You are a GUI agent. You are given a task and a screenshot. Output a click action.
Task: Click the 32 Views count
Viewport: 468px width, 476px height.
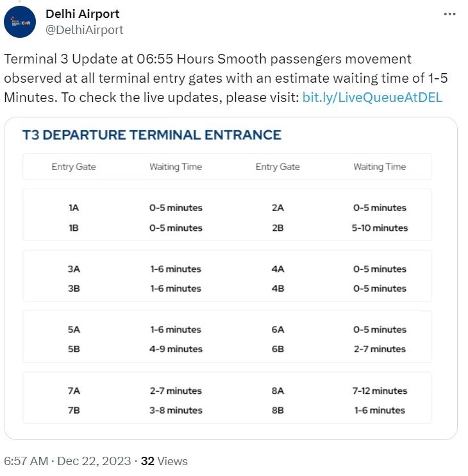[164, 461]
